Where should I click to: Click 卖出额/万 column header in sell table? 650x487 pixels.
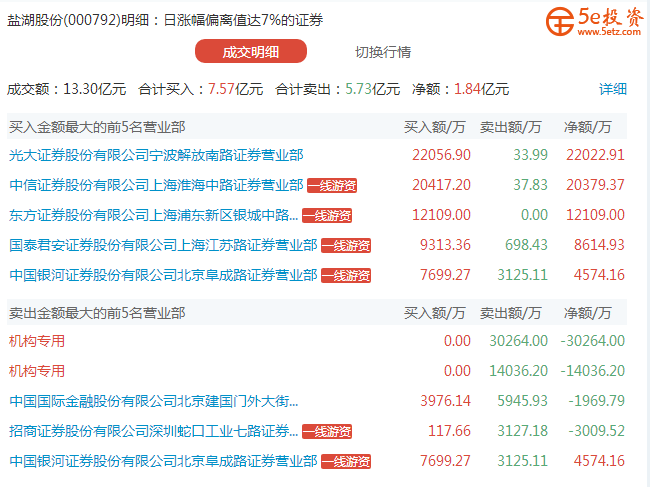511,313
